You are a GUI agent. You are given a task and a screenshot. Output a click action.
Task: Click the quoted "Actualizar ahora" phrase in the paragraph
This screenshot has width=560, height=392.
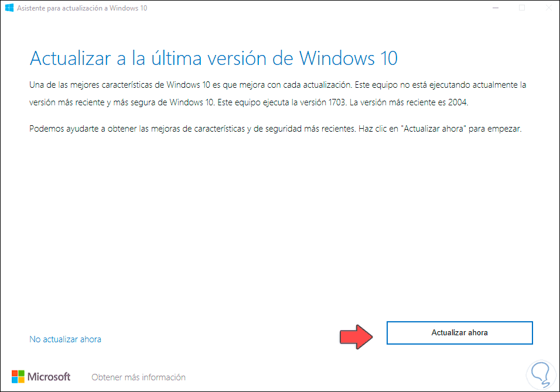434,129
